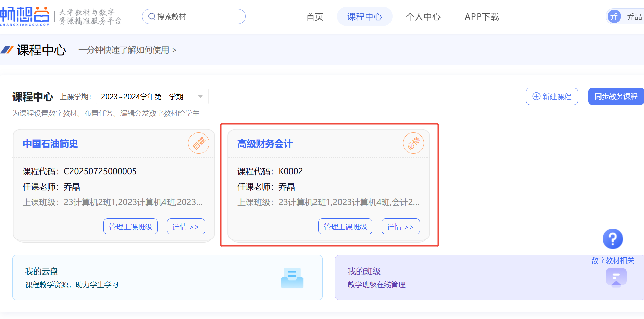Open the 一分钟快速了解如何使用 guide

tap(127, 50)
